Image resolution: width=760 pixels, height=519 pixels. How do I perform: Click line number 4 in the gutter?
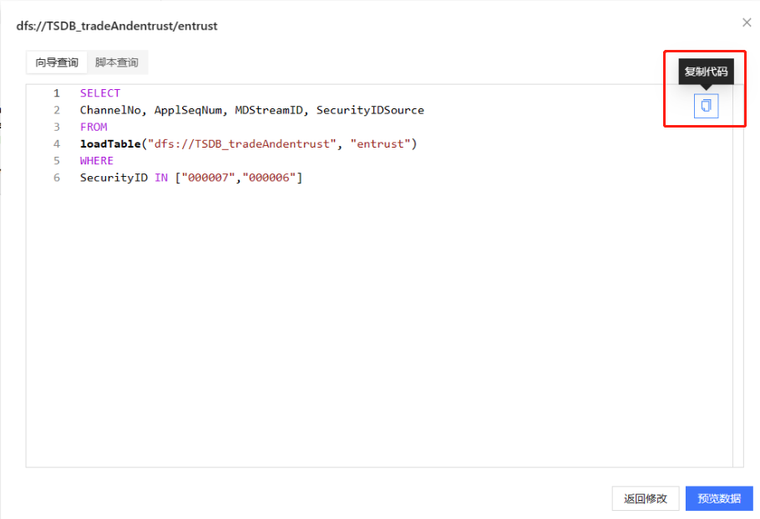click(x=57, y=144)
